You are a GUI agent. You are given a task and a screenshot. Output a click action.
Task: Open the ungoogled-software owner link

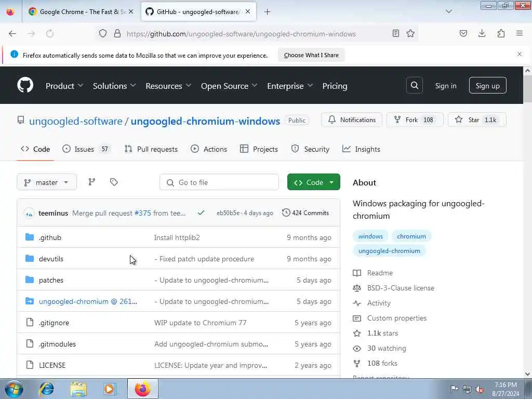click(76, 121)
